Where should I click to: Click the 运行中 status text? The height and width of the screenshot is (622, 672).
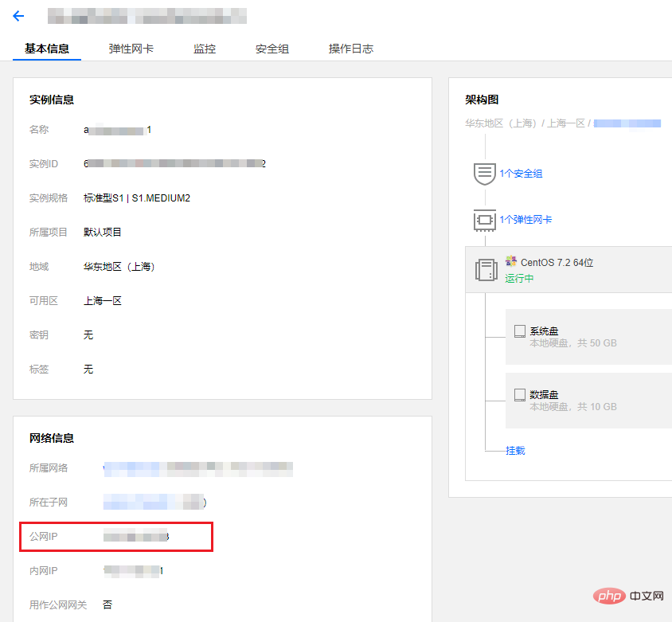point(519,279)
